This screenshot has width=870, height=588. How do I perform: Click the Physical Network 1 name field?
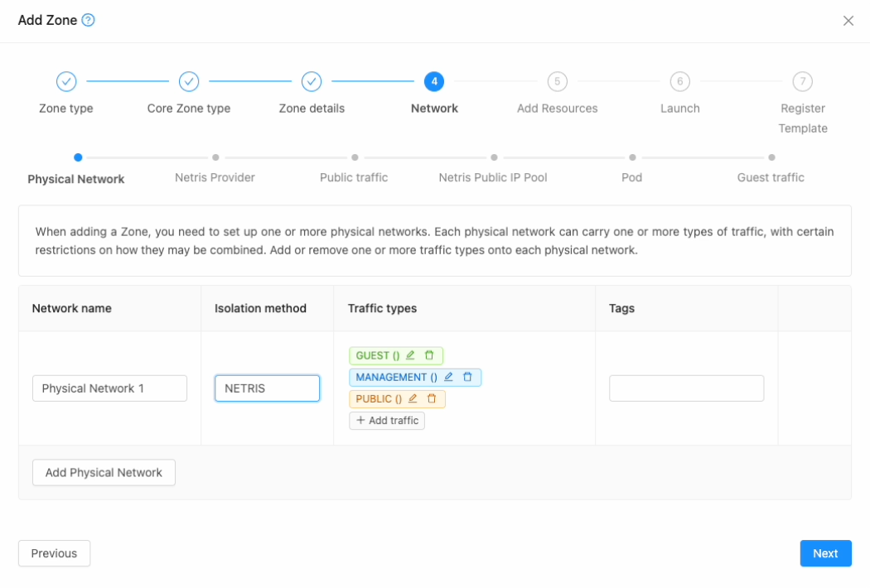(109, 388)
